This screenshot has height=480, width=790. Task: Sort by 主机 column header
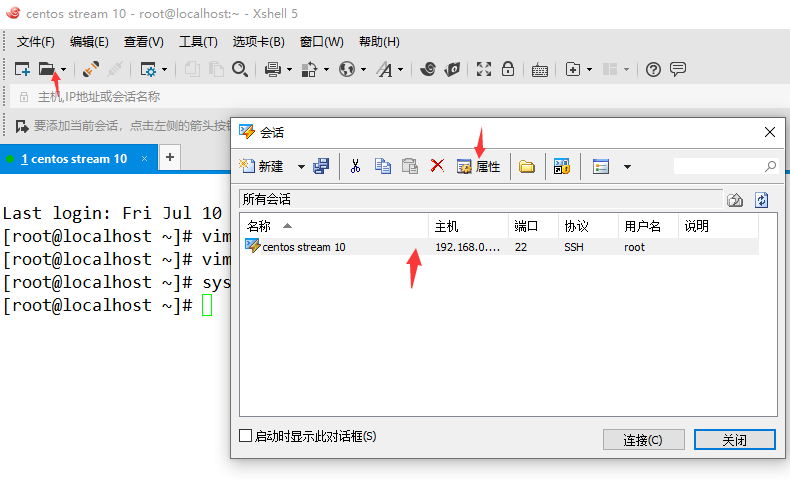coord(469,226)
